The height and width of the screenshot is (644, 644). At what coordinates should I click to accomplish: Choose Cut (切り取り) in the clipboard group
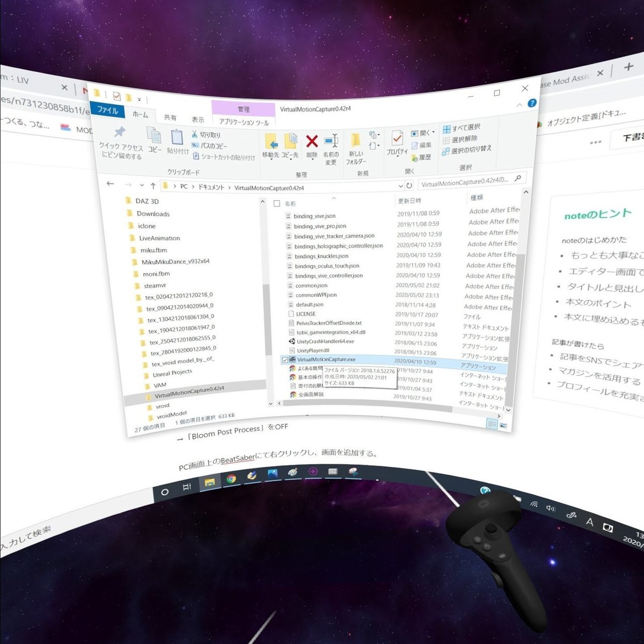(x=206, y=135)
